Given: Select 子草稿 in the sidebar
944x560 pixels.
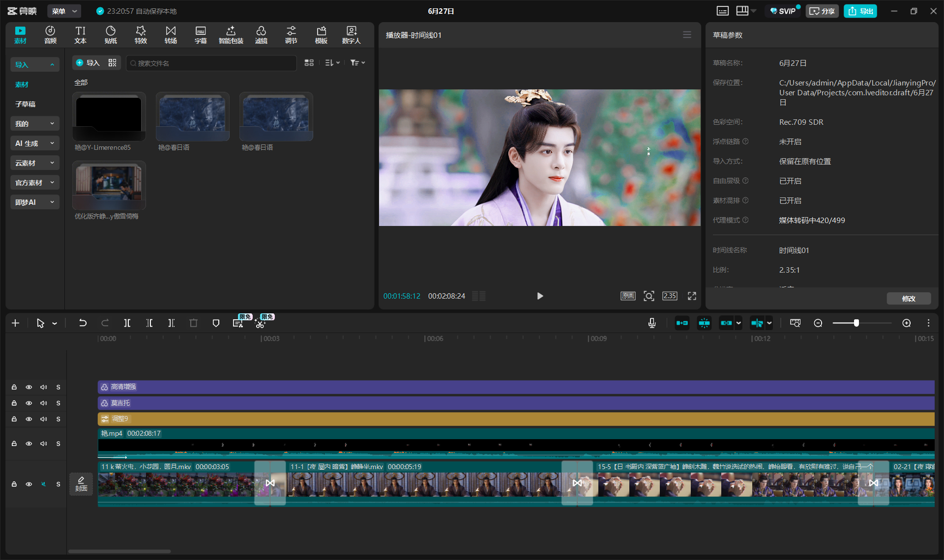Looking at the screenshot, I should coord(25,104).
